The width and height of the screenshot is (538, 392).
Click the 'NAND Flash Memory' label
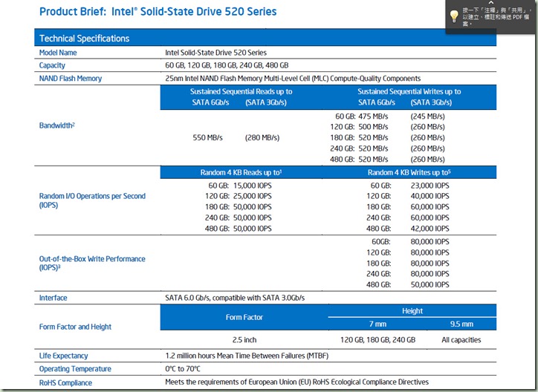pos(71,79)
